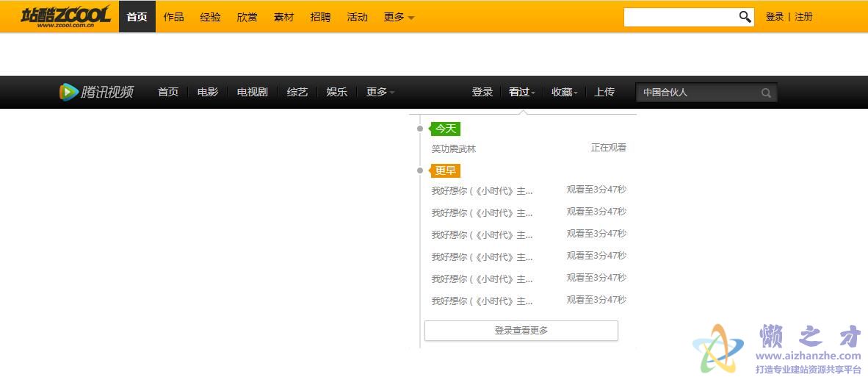Select 欣赏 in the ZCOOL navigation bar
Screen dimensions: 868x377
tap(247, 17)
